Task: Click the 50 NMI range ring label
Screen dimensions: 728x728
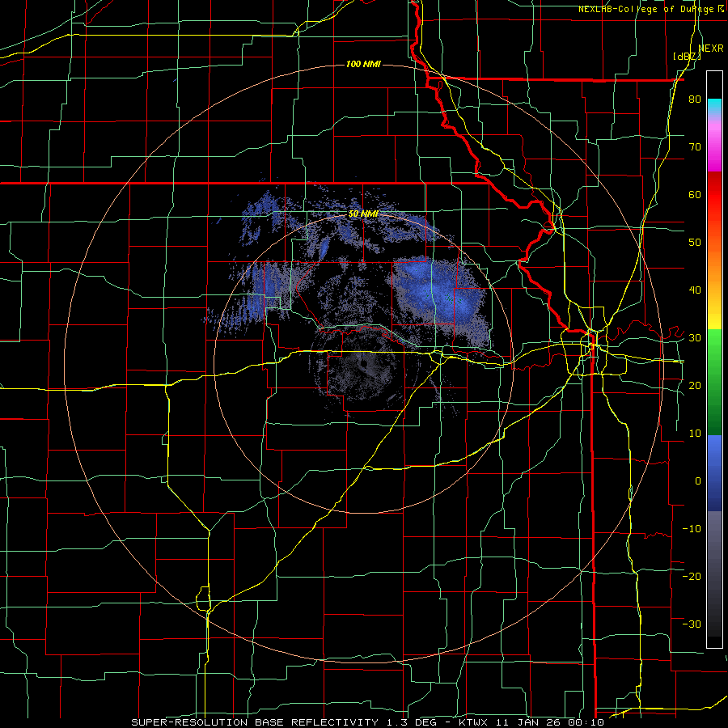Action: 363,214
